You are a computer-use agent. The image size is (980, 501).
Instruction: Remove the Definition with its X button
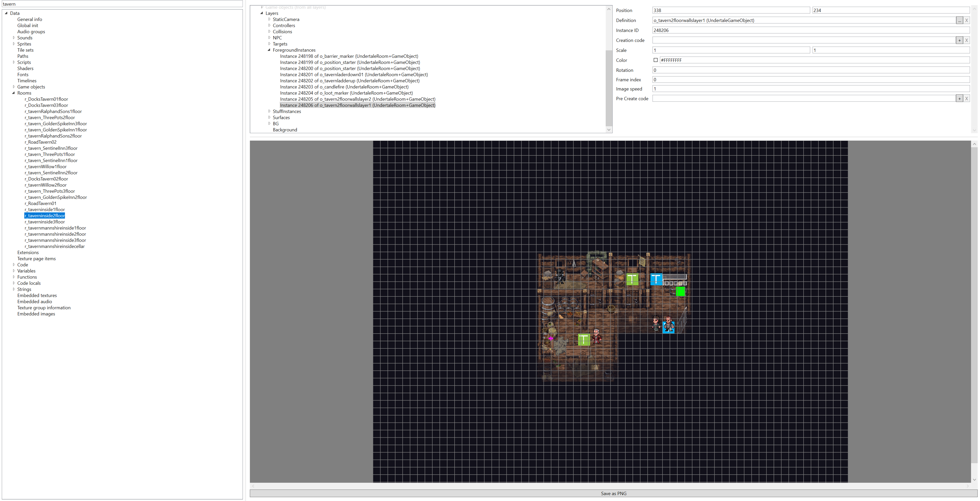(966, 20)
